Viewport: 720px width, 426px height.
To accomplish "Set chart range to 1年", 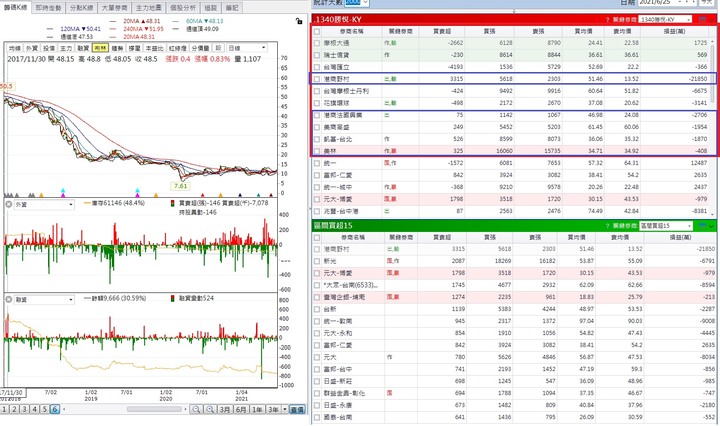I will tap(258, 409).
